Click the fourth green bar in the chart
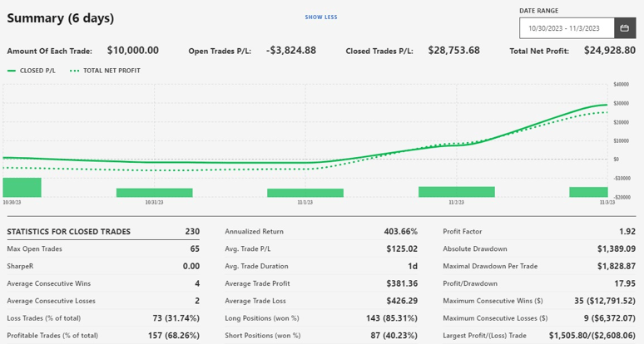 (456, 191)
